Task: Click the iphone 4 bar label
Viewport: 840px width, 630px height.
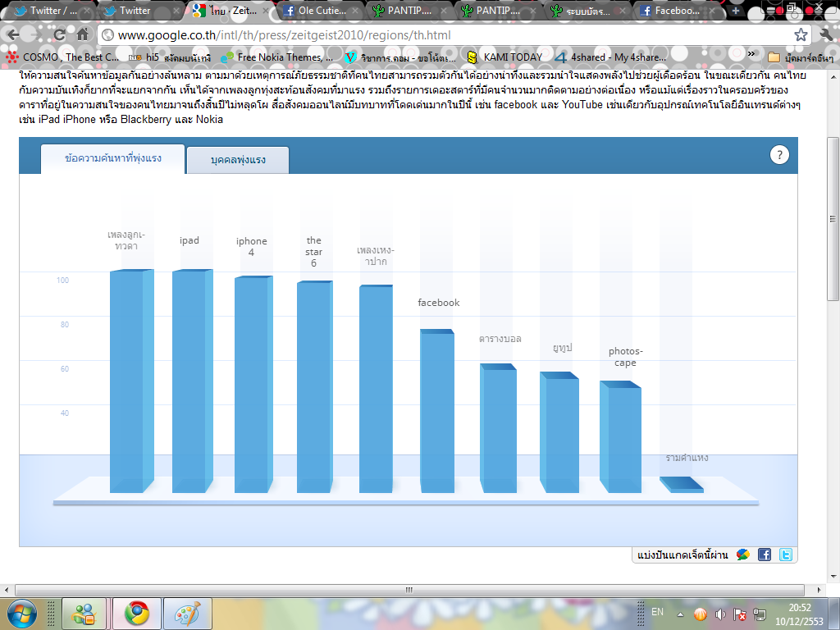Action: [x=251, y=246]
